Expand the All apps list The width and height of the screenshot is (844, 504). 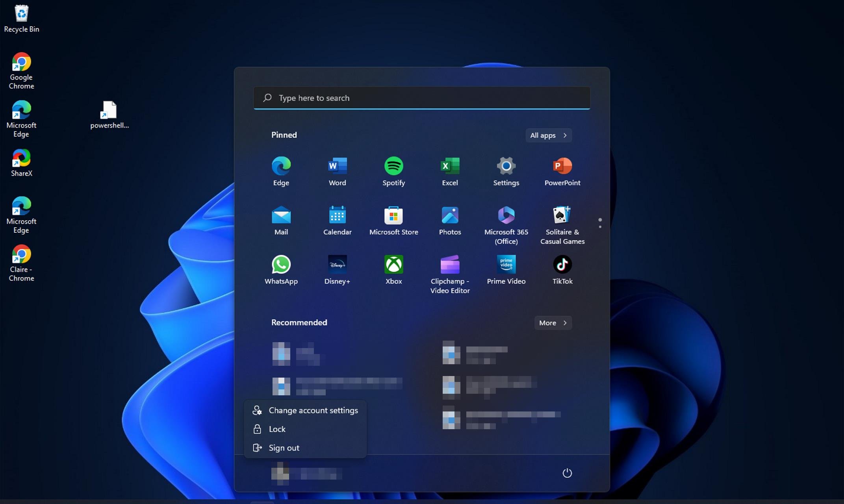pyautogui.click(x=548, y=135)
